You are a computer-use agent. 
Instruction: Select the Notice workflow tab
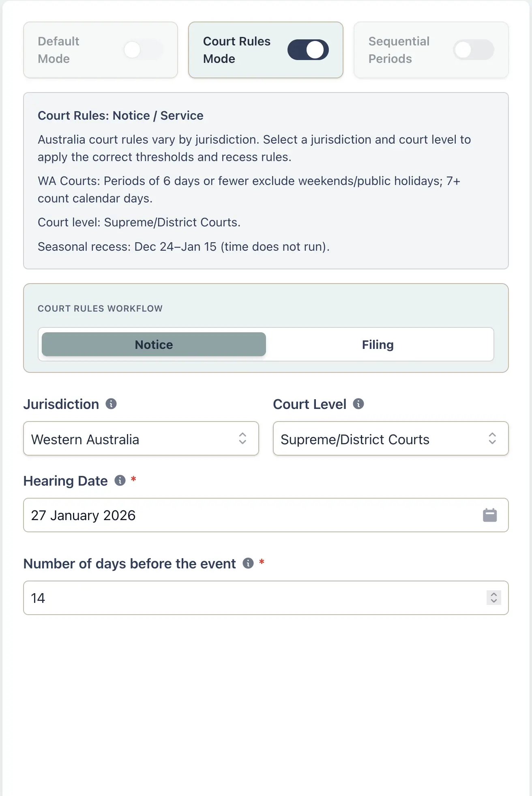click(153, 344)
